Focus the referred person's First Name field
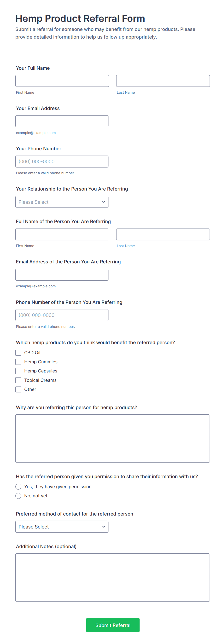The height and width of the screenshot is (644, 223). 62,234
